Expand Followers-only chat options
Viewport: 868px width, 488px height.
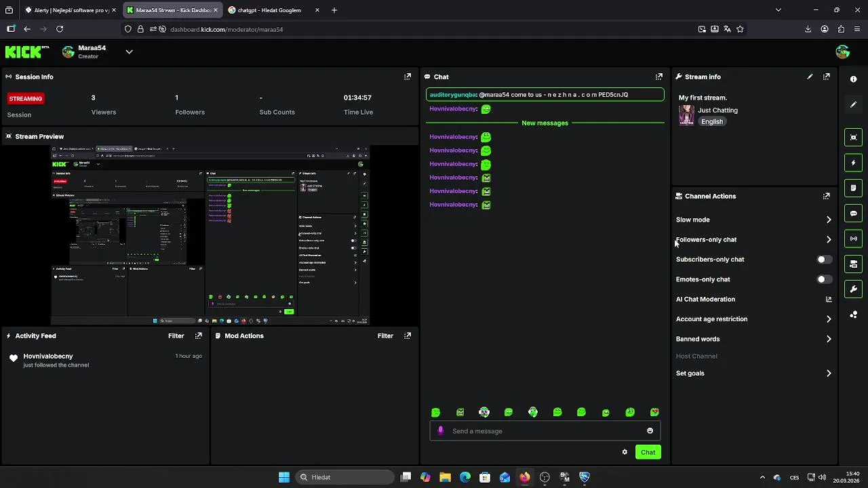click(x=829, y=239)
